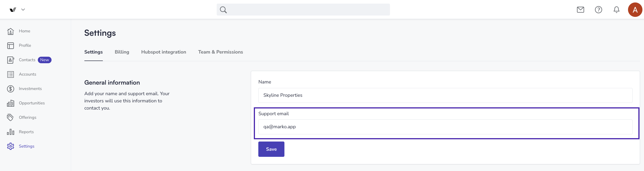Image resolution: width=644 pixels, height=171 pixels.
Task: Click the Support email label
Action: (x=273, y=113)
